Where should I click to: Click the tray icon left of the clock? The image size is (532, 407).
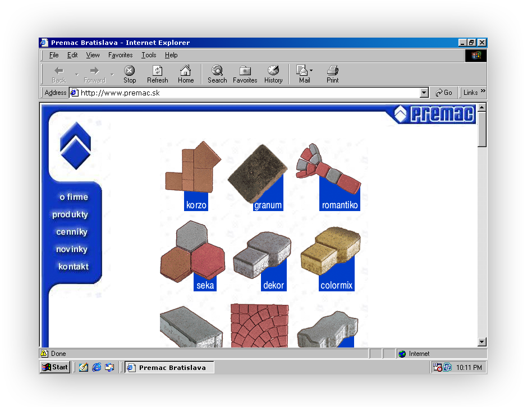click(447, 367)
